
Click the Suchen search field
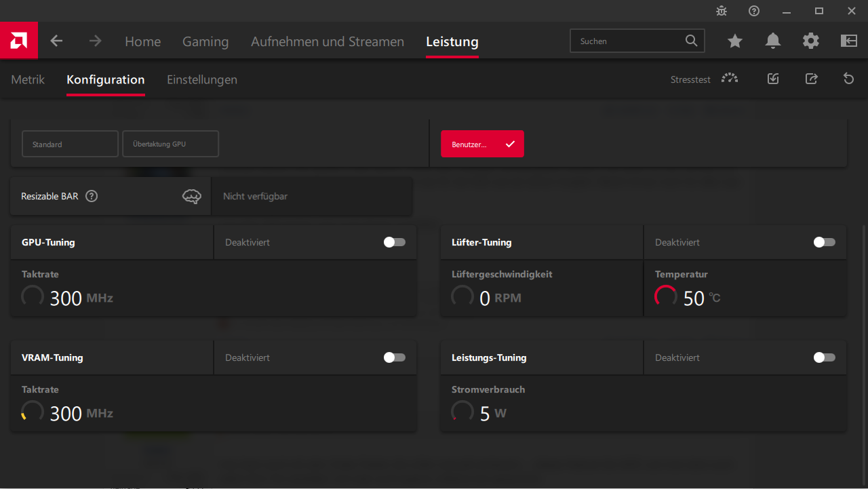point(637,41)
